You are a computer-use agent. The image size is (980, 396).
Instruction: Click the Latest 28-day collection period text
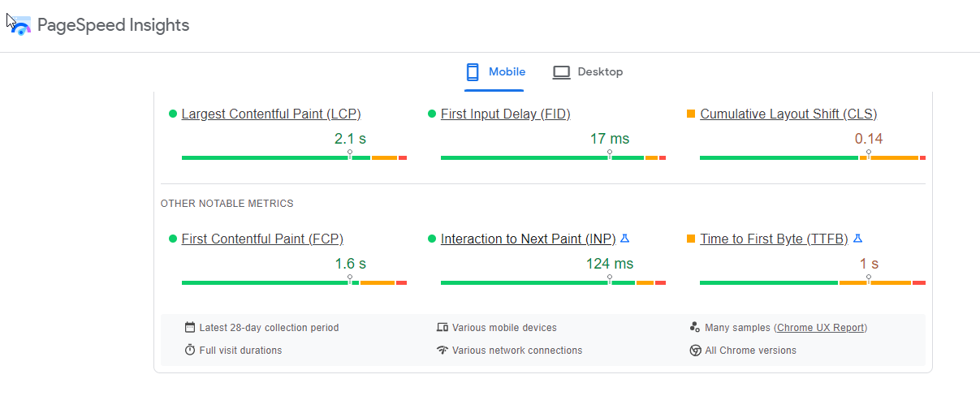coord(269,328)
